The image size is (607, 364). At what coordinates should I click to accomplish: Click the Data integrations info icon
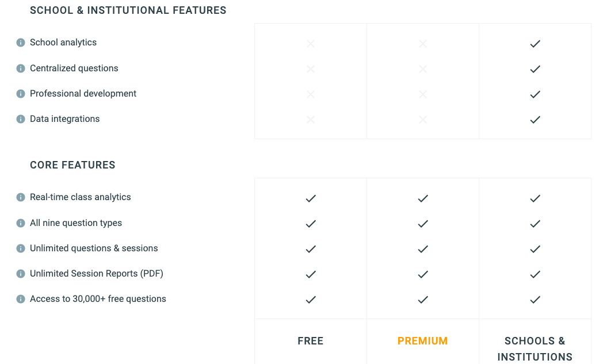[x=21, y=119]
